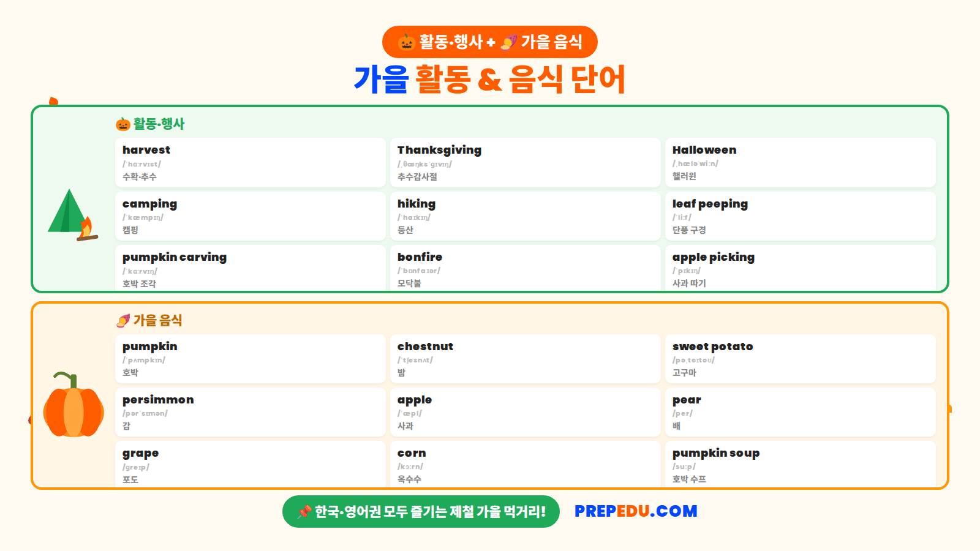
Task: Click the pushpin icon in the green banner
Action: pos(304,512)
